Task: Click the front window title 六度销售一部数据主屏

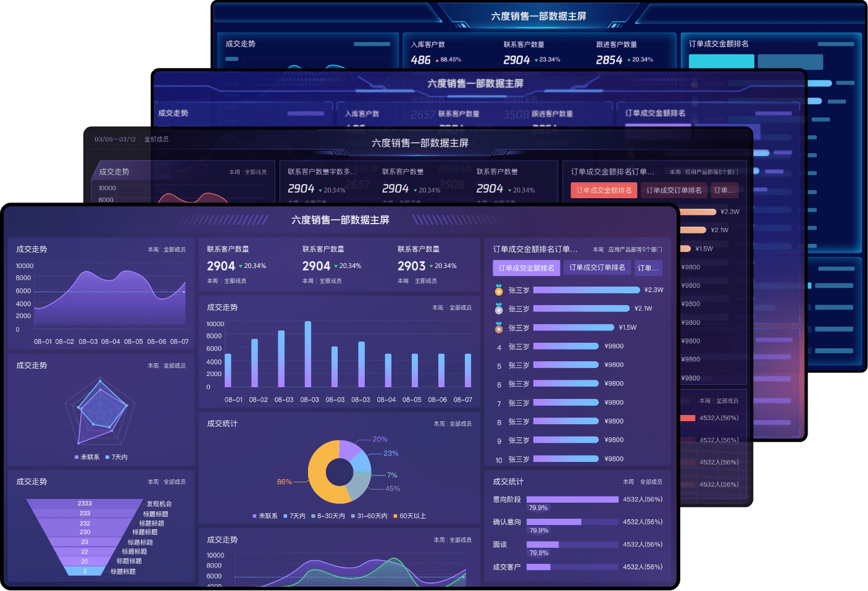Action: coord(340,220)
